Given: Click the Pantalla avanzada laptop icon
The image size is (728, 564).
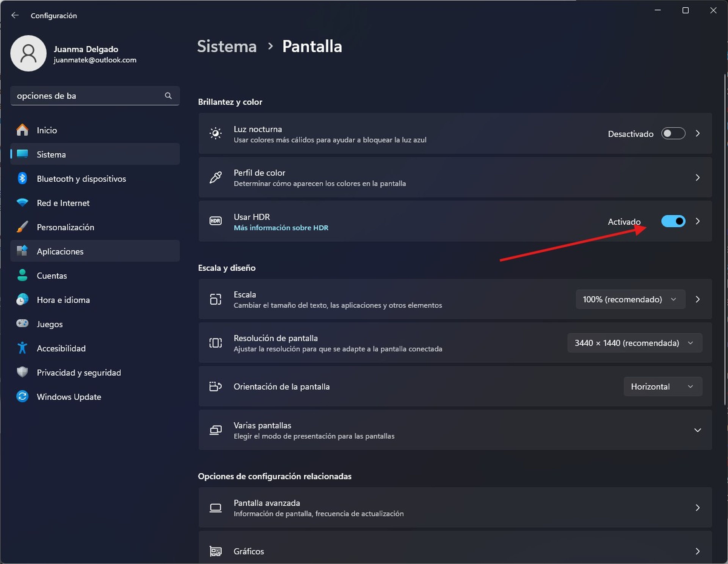Looking at the screenshot, I should [x=215, y=508].
